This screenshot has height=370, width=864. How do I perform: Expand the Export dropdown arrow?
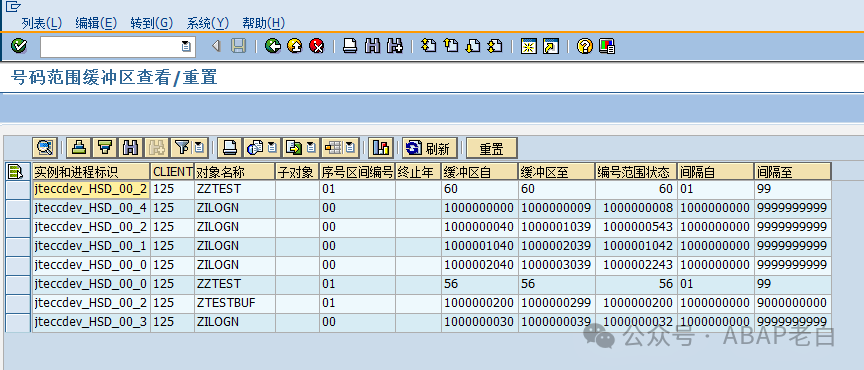pyautogui.click(x=311, y=148)
